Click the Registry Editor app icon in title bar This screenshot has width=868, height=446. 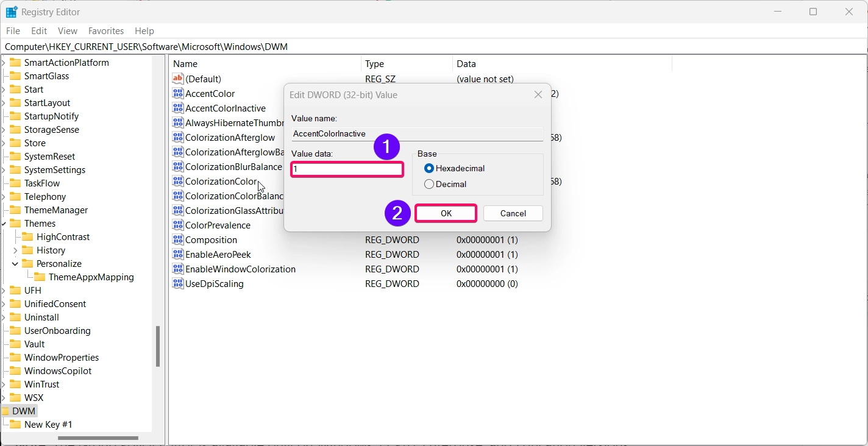coord(12,12)
